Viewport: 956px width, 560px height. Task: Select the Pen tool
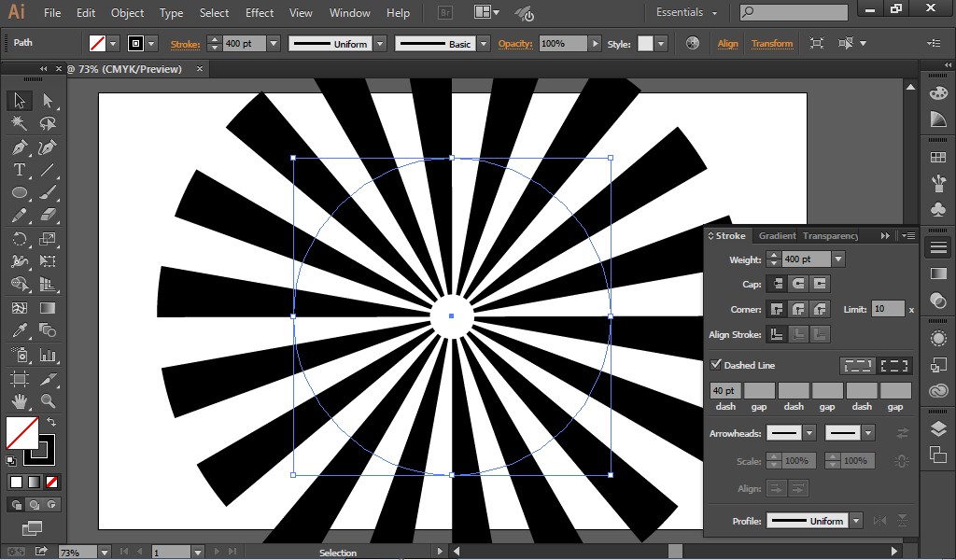19,146
